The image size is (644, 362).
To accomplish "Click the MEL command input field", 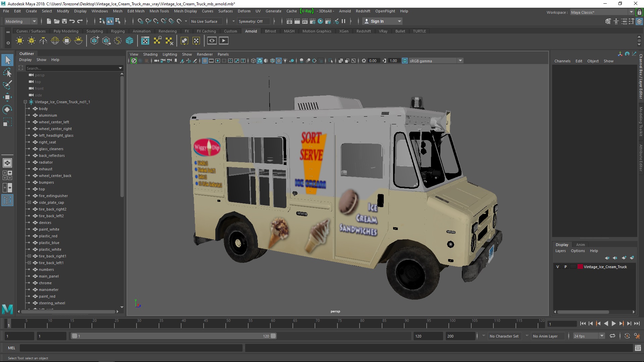I will coord(131,348).
